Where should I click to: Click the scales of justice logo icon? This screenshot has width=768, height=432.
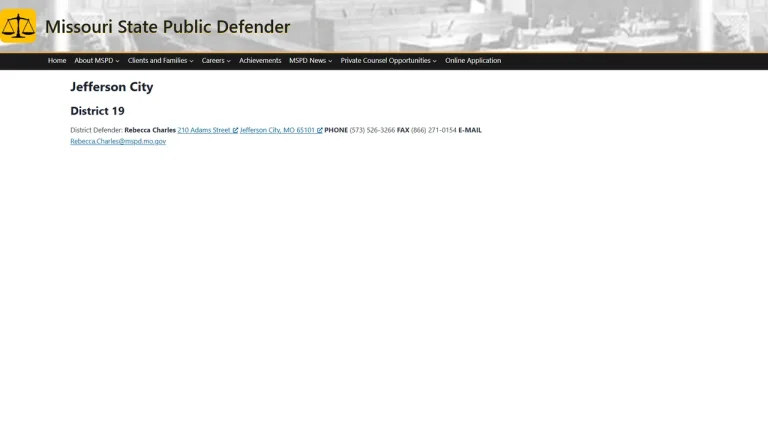[x=18, y=26]
